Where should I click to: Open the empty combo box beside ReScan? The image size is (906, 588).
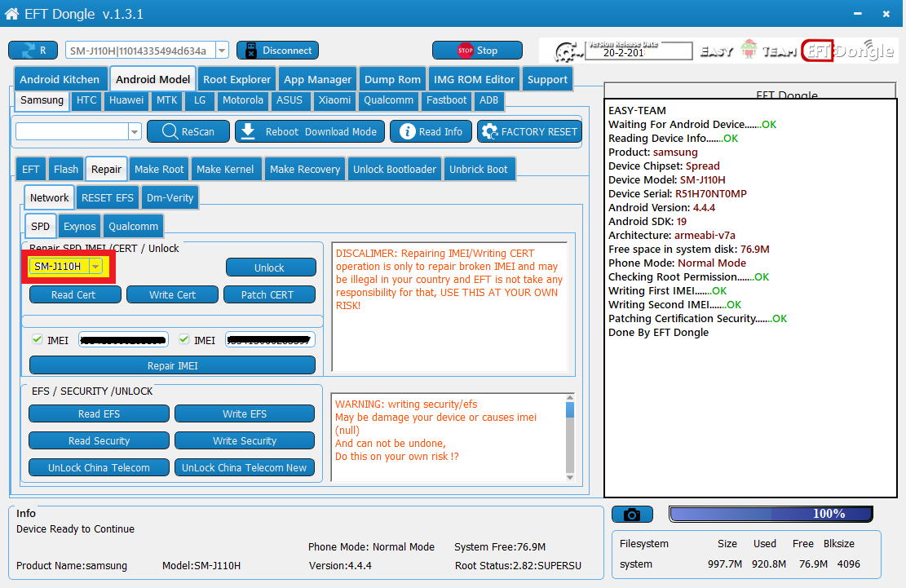135,131
